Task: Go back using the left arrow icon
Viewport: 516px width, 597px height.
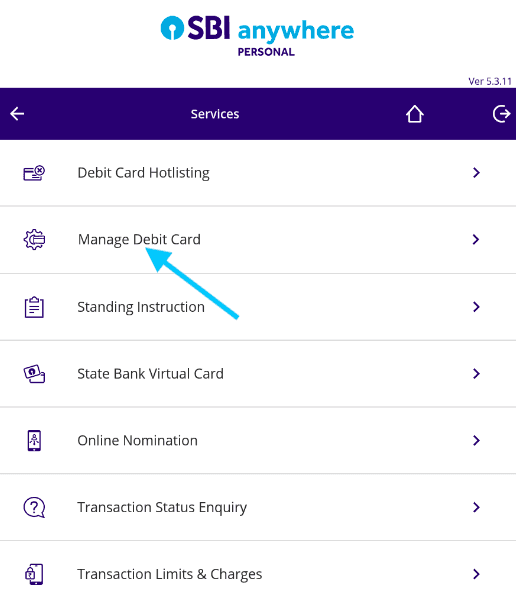Action: click(17, 113)
